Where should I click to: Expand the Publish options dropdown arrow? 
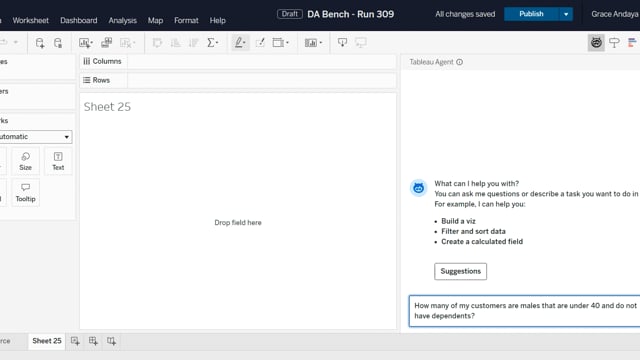pos(566,14)
